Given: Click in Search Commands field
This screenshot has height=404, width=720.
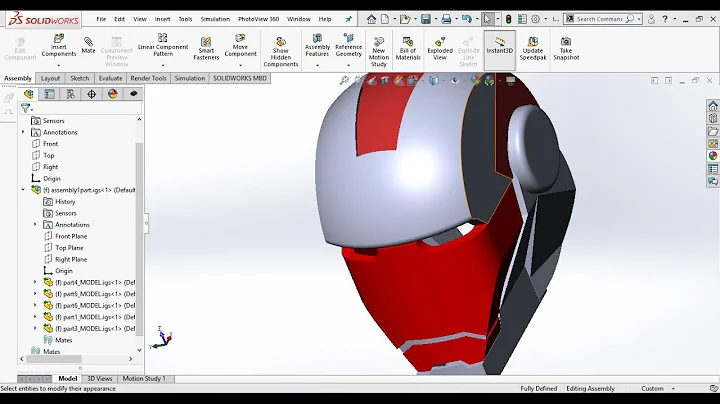Looking at the screenshot, I should point(600,19).
